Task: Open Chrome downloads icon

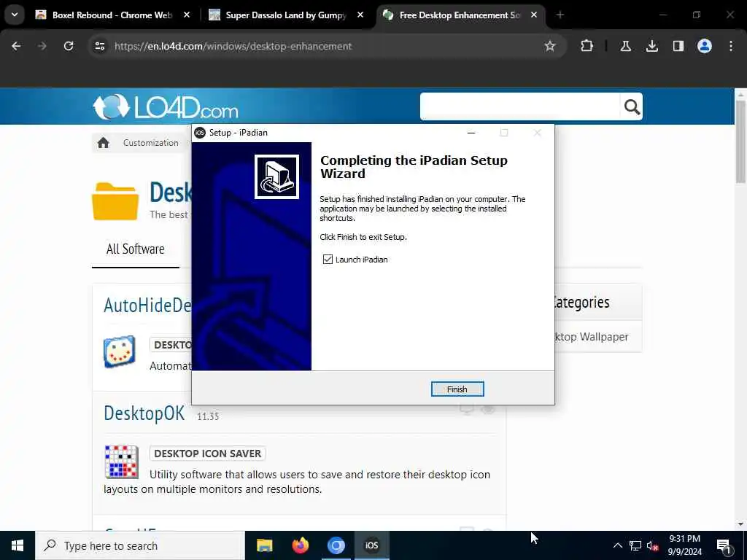Action: coord(652,46)
